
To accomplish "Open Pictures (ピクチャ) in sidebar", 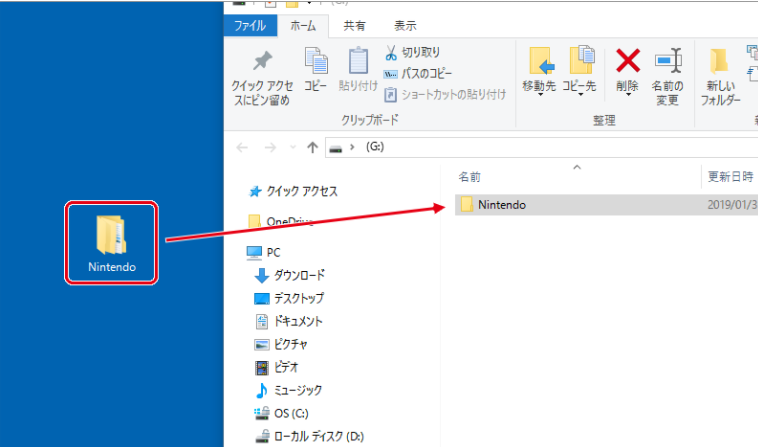I will tap(281, 344).
